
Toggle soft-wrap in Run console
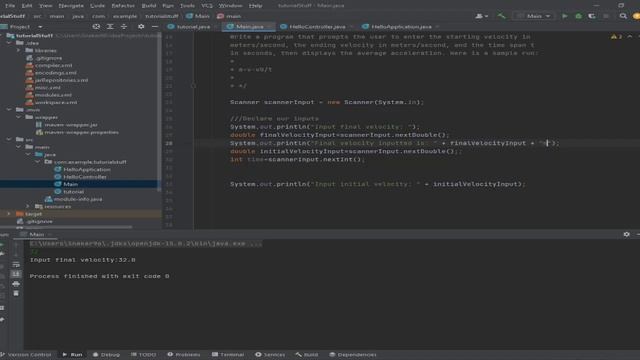(16, 264)
